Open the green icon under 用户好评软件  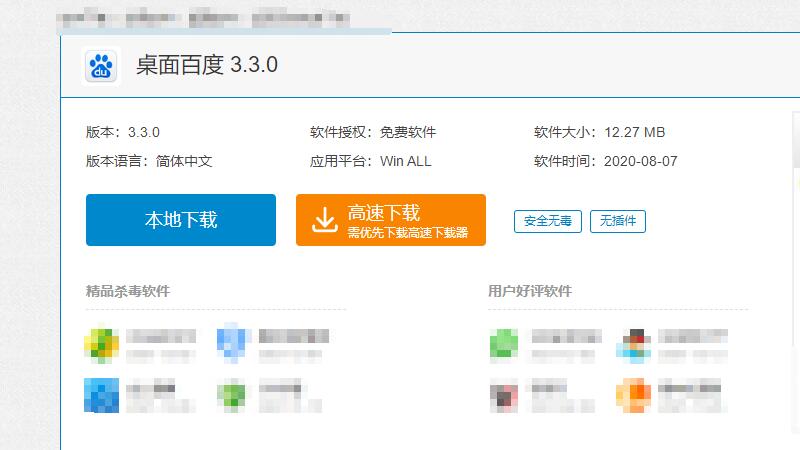pyautogui.click(x=505, y=344)
